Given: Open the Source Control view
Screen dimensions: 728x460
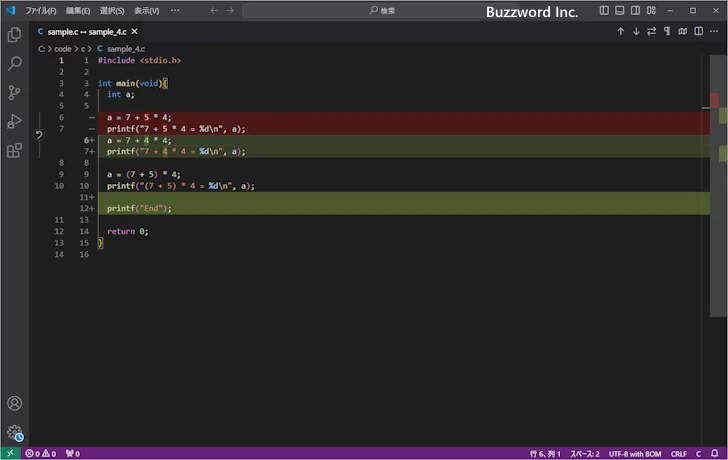Looking at the screenshot, I should click(14, 92).
